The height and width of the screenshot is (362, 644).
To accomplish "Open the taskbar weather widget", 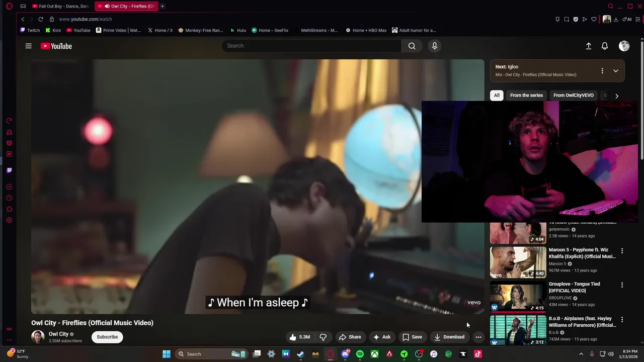I will [17, 354].
